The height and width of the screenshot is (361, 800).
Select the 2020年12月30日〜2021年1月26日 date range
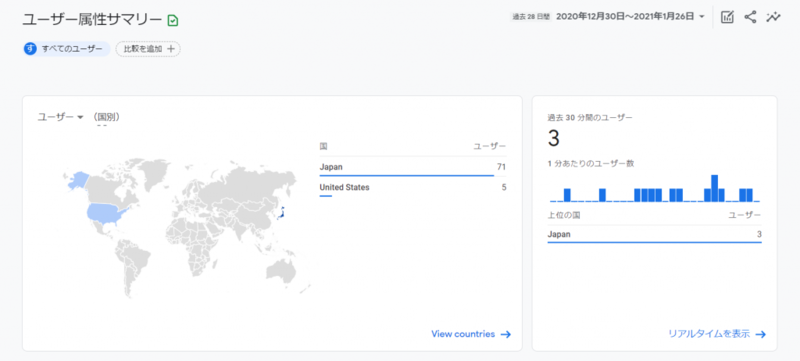pyautogui.click(x=625, y=16)
